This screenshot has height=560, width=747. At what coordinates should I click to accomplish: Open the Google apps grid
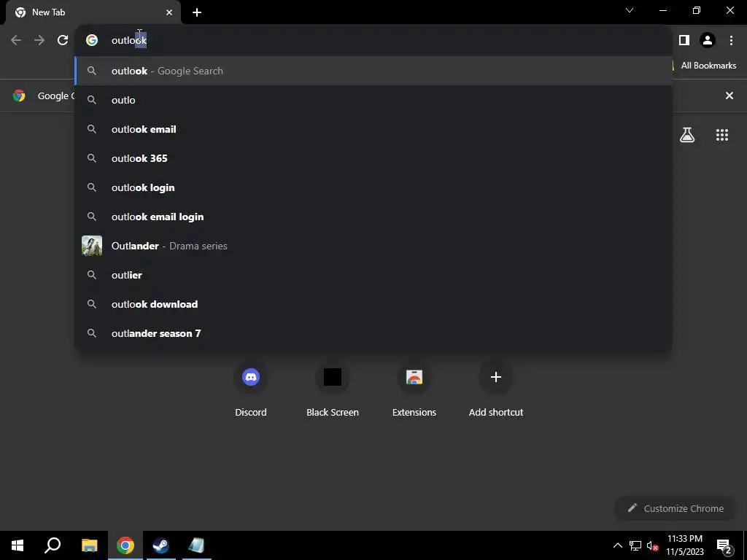pos(722,135)
